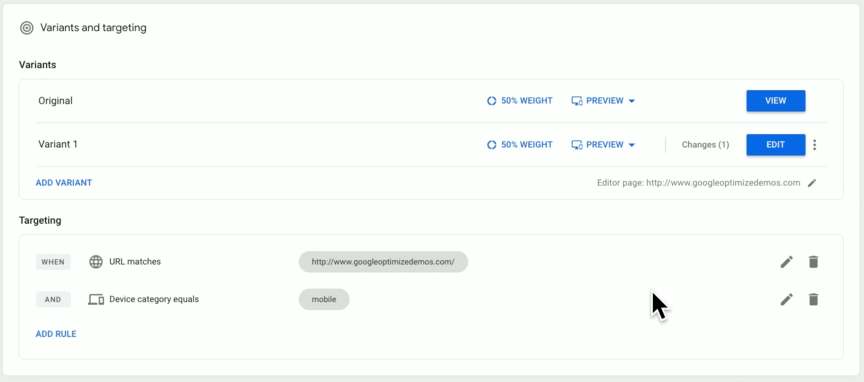This screenshot has height=382, width=864.
Task: Open weight settings for Variant 1
Action: 520,144
